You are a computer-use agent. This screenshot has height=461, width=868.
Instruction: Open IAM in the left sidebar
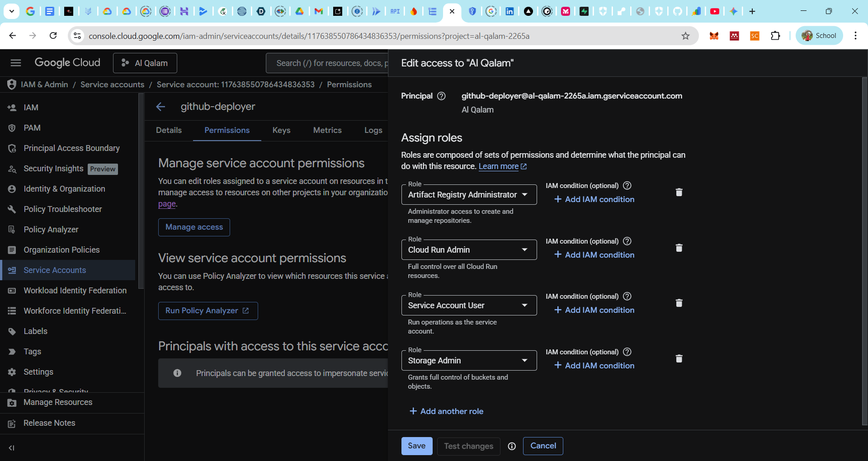pos(68,108)
